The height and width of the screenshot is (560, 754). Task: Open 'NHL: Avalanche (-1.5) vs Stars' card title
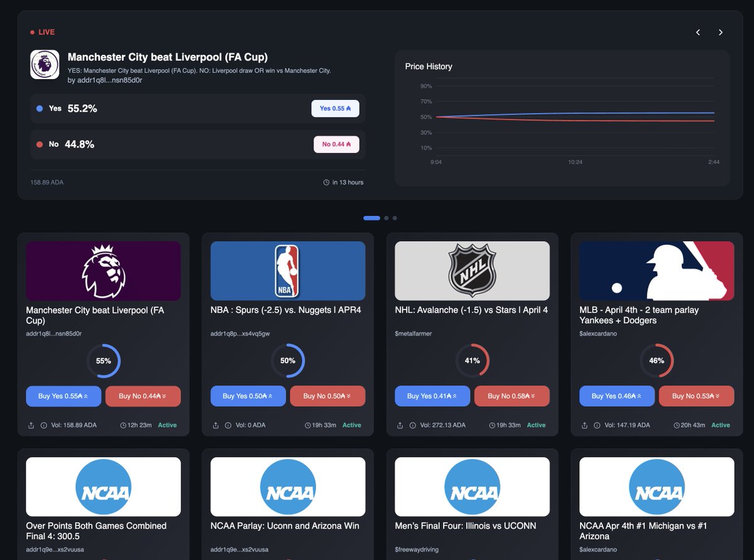point(471,310)
